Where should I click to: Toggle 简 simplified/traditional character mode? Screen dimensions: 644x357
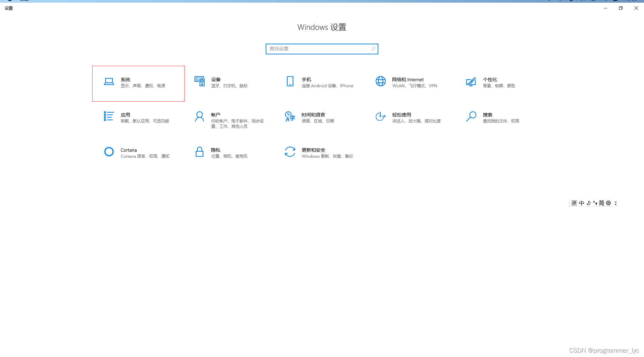[601, 203]
